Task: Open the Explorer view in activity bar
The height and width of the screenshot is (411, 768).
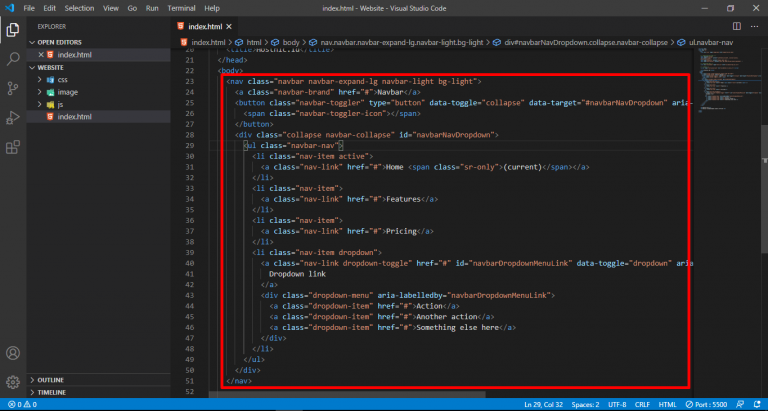Action: click(13, 30)
